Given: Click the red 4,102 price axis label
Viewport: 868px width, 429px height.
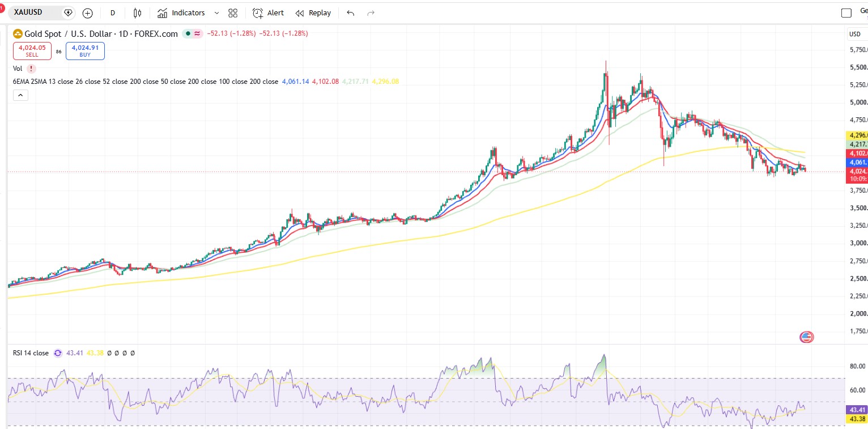Looking at the screenshot, I should pyautogui.click(x=857, y=154).
